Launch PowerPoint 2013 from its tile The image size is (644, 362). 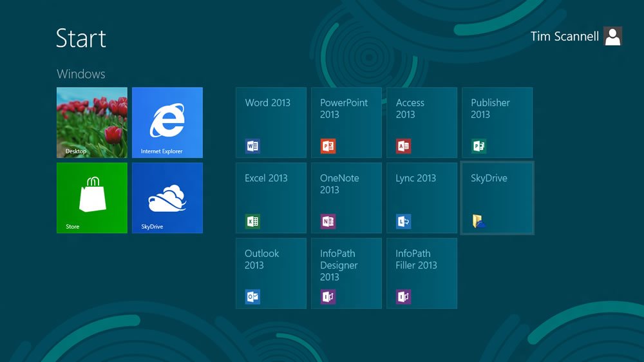pos(346,122)
